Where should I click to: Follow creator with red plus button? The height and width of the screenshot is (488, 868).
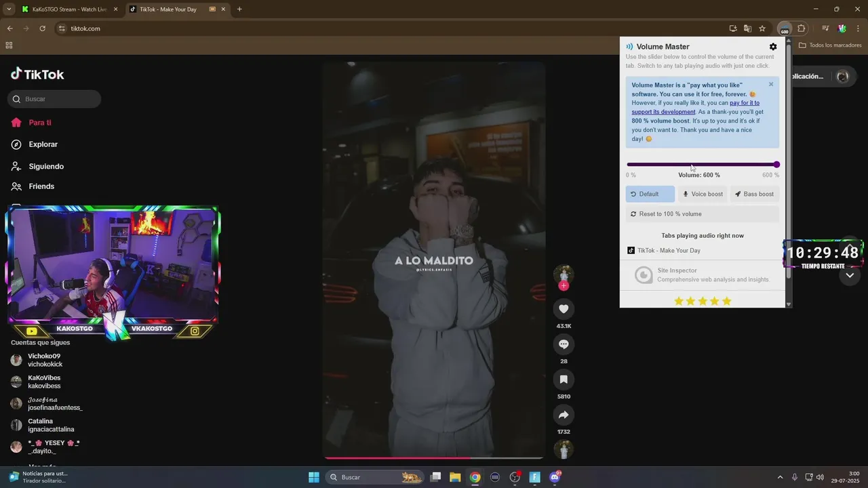tap(564, 286)
